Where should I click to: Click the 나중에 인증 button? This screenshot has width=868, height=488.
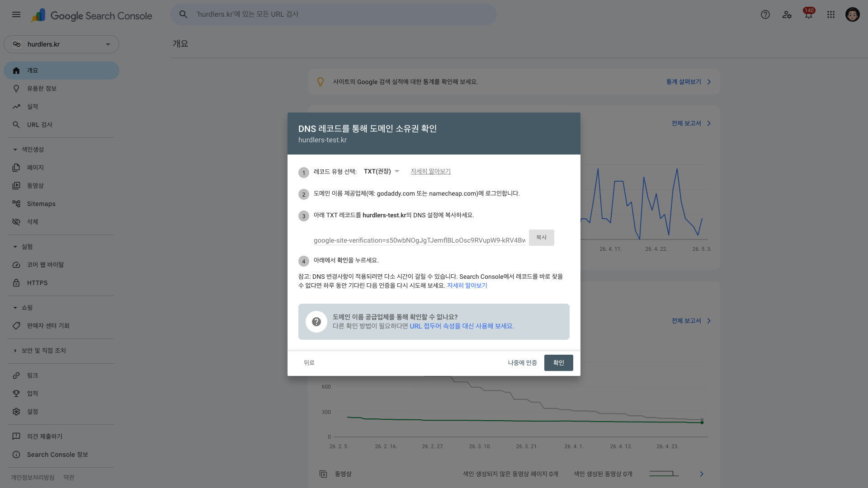click(523, 363)
